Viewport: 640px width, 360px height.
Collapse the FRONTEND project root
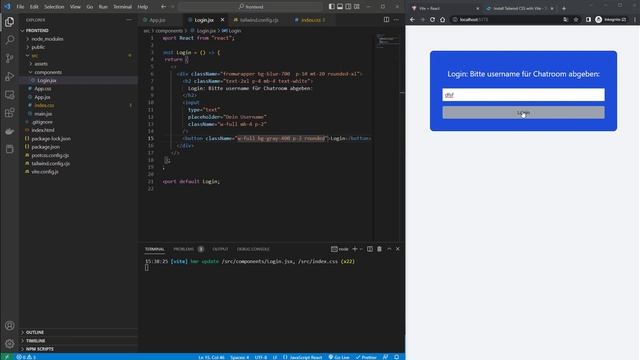pos(37,31)
